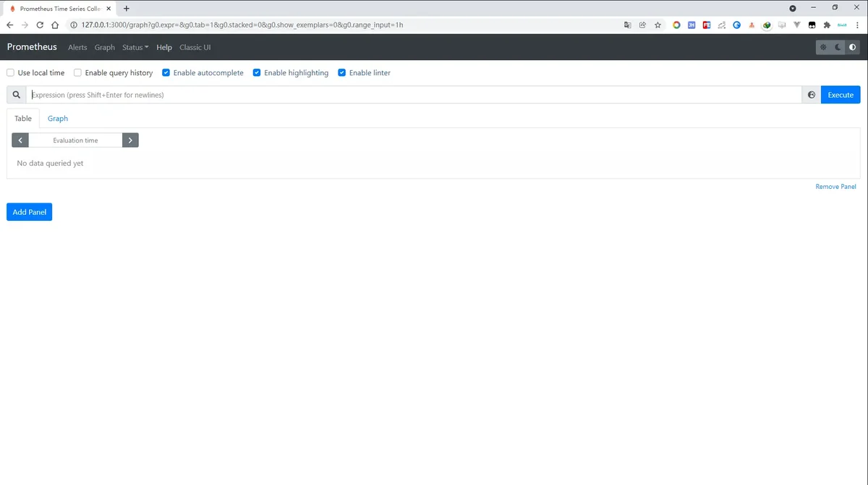This screenshot has width=868, height=485.
Task: Select the browser-preferred half-circle theme icon
Action: click(853, 47)
